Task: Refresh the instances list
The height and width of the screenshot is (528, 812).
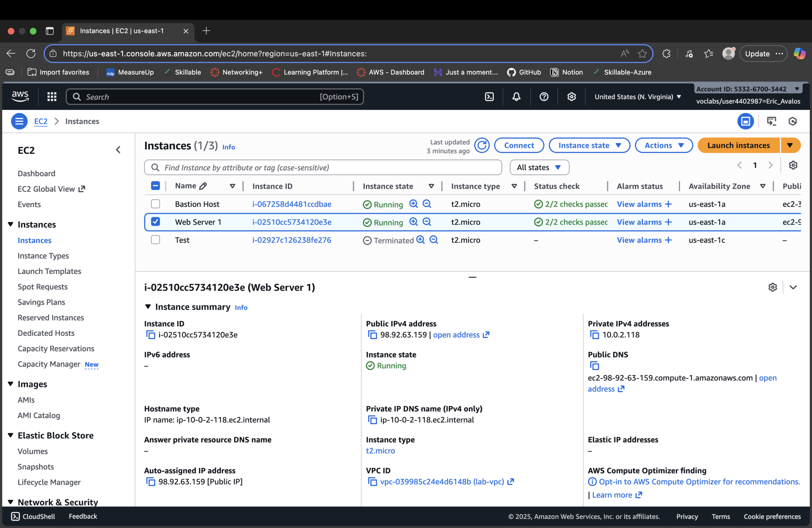Action: [x=481, y=145]
